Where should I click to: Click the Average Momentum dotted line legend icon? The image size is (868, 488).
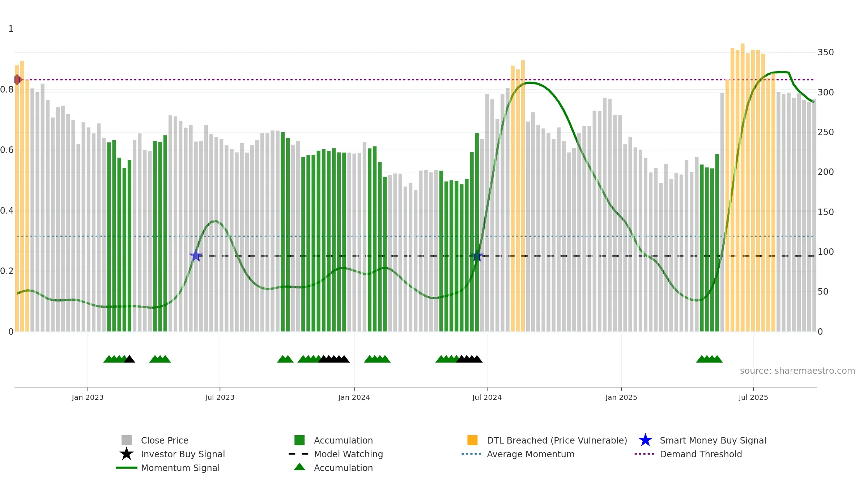point(472,454)
